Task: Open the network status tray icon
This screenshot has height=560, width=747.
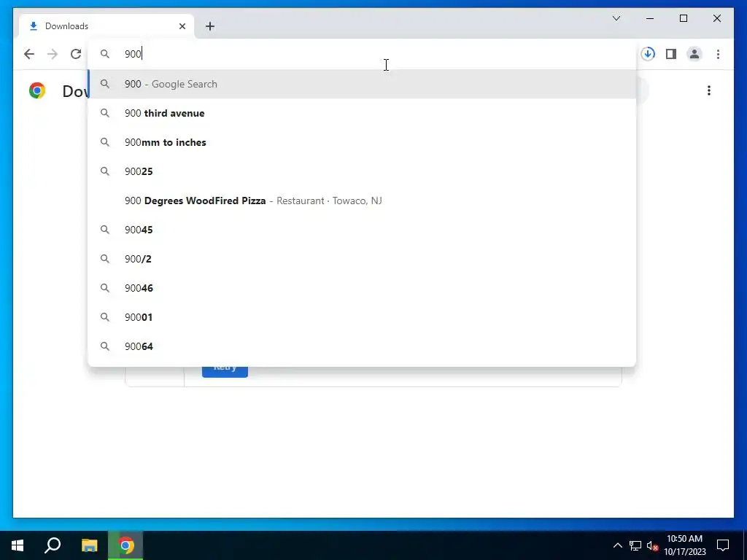Action: click(x=635, y=545)
